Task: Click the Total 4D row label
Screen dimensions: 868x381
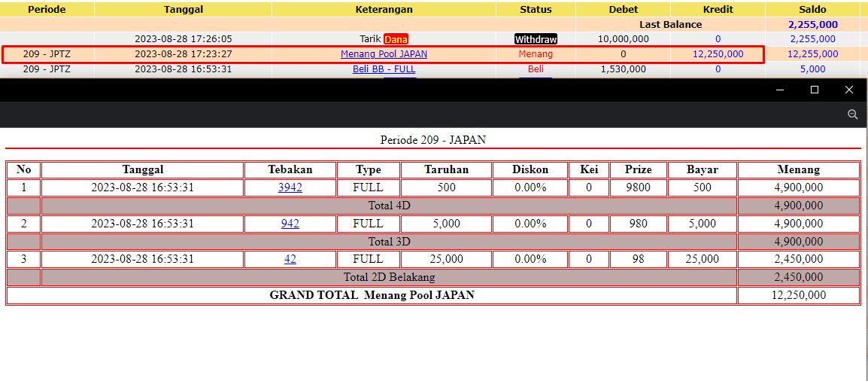Action: (389, 206)
